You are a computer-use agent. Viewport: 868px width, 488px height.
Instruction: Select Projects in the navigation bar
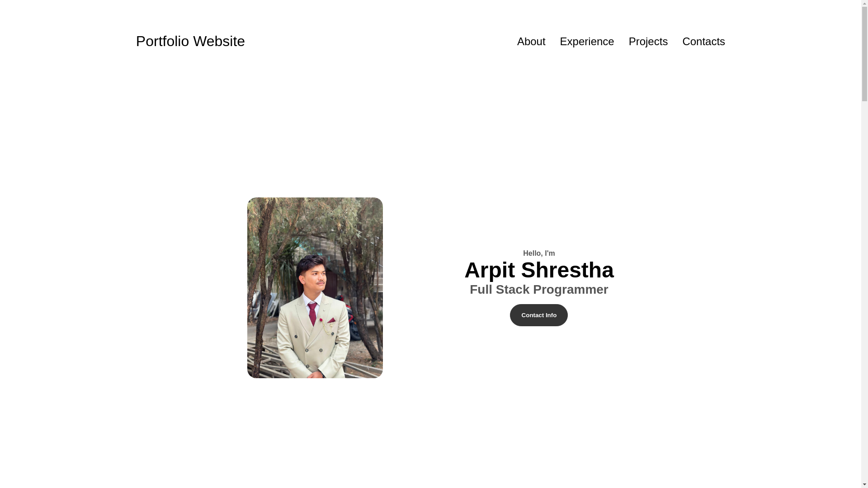[x=648, y=42]
